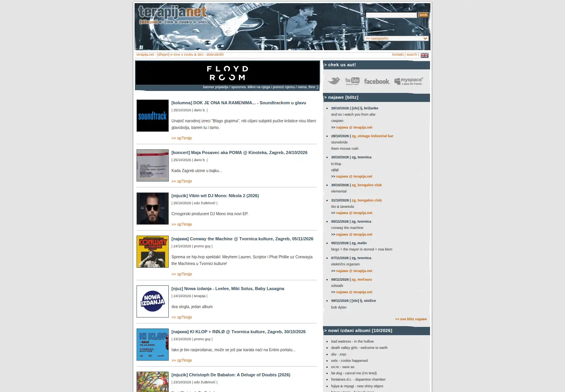Open the sve blitz najawe link
Viewport: 565px width, 392px height.
coord(411,319)
